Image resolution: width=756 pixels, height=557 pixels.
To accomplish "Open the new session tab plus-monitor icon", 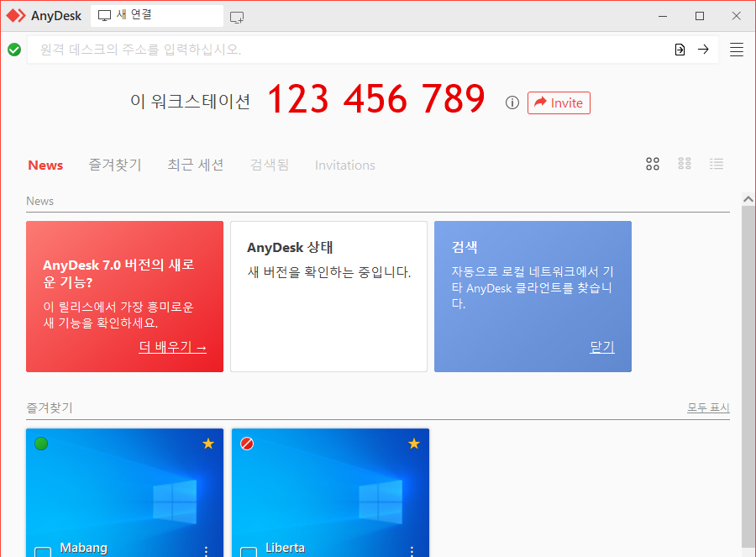I will 237,18.
